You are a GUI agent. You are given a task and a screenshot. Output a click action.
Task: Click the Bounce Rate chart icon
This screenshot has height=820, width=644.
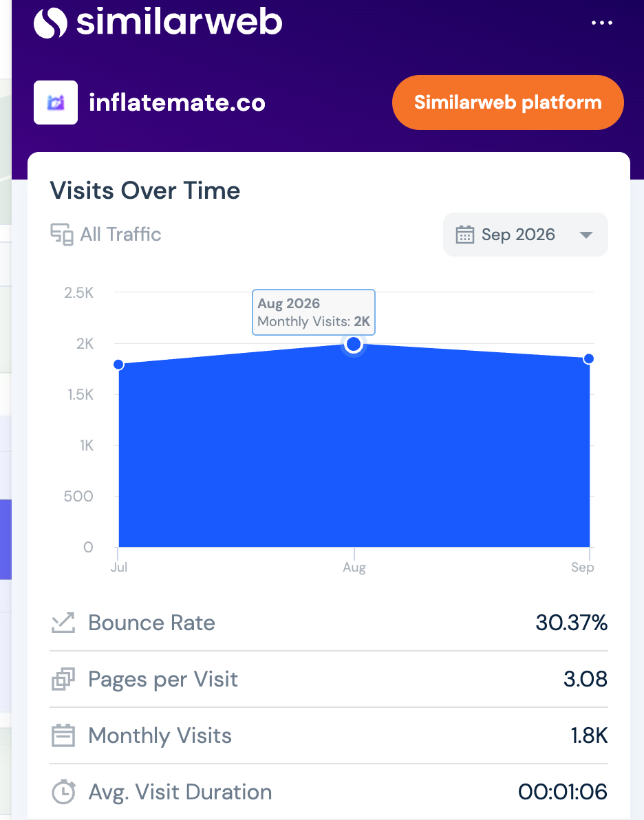click(63, 623)
